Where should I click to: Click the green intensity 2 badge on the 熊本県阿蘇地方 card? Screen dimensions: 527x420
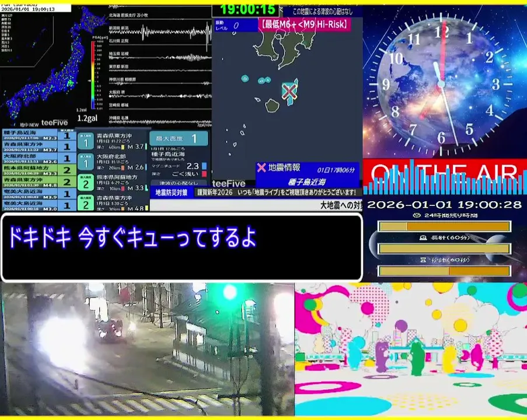click(x=86, y=183)
